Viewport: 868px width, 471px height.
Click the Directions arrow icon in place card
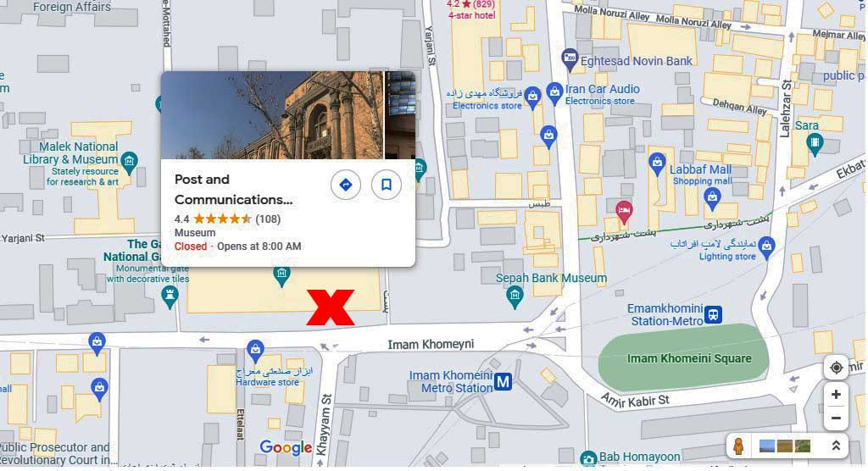point(346,185)
